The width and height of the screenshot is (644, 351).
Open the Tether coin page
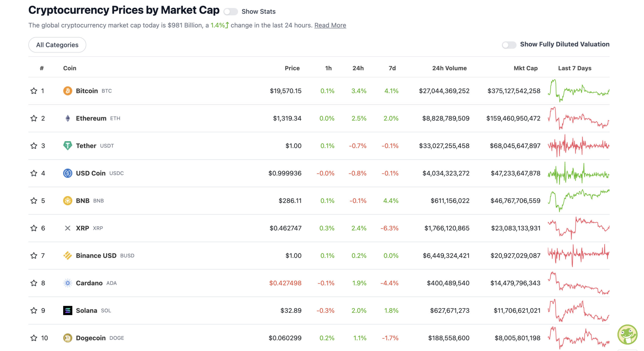click(x=86, y=146)
